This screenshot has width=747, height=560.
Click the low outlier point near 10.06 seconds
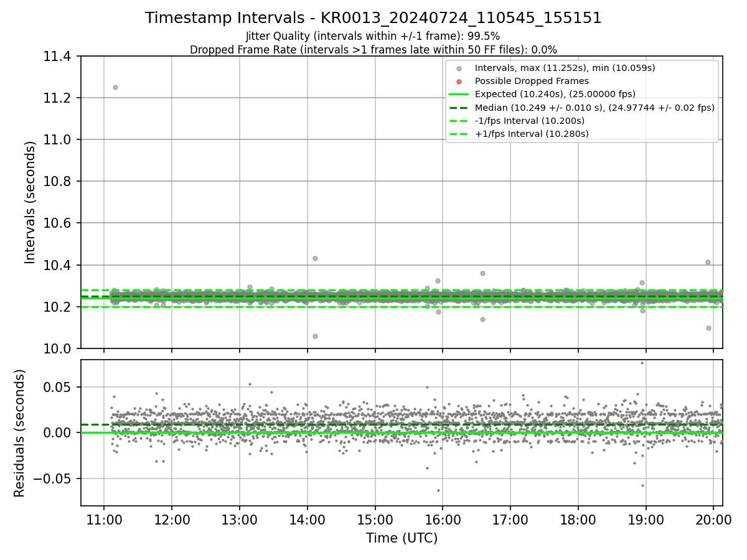click(x=315, y=336)
